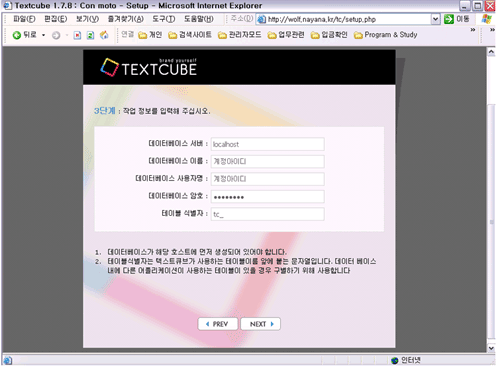Click the Back arrow icon

click(17, 35)
